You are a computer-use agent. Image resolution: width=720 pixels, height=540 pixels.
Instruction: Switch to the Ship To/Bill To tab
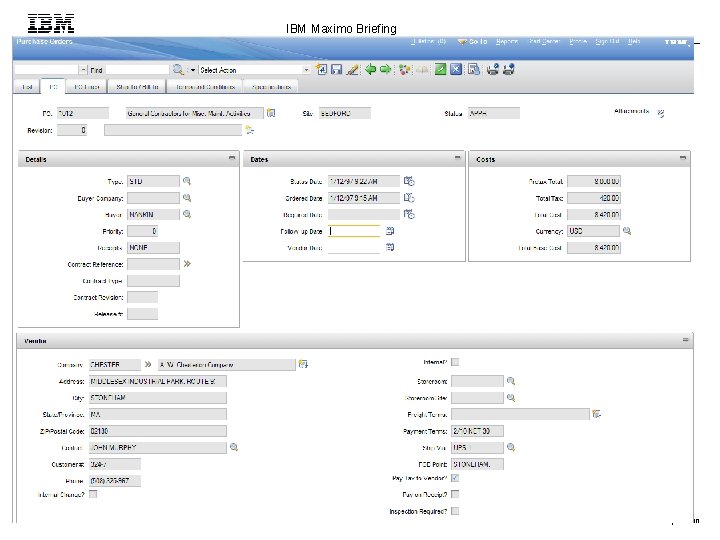click(137, 87)
